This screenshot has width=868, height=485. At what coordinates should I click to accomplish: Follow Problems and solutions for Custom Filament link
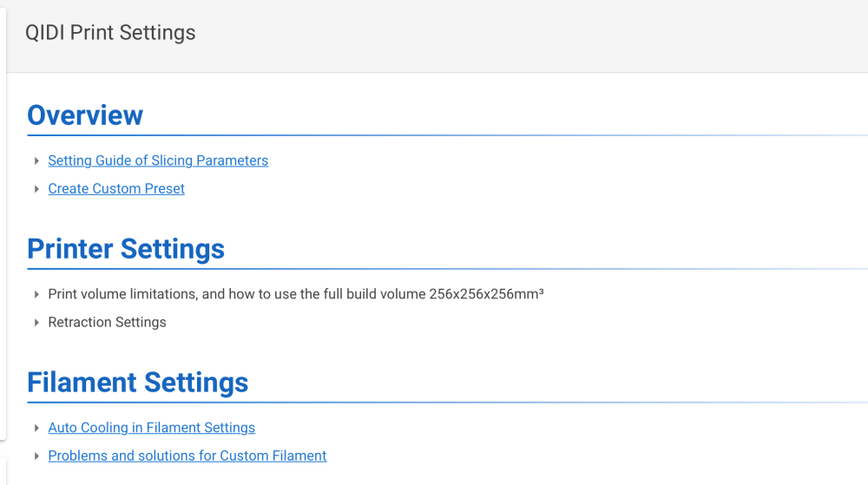pos(187,456)
